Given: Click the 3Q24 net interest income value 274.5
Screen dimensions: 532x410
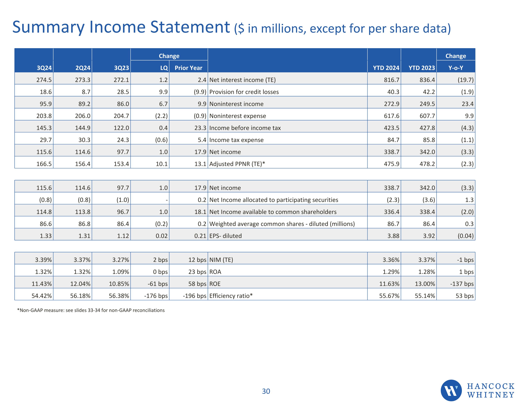Looking at the screenshot, I should pos(44,80).
